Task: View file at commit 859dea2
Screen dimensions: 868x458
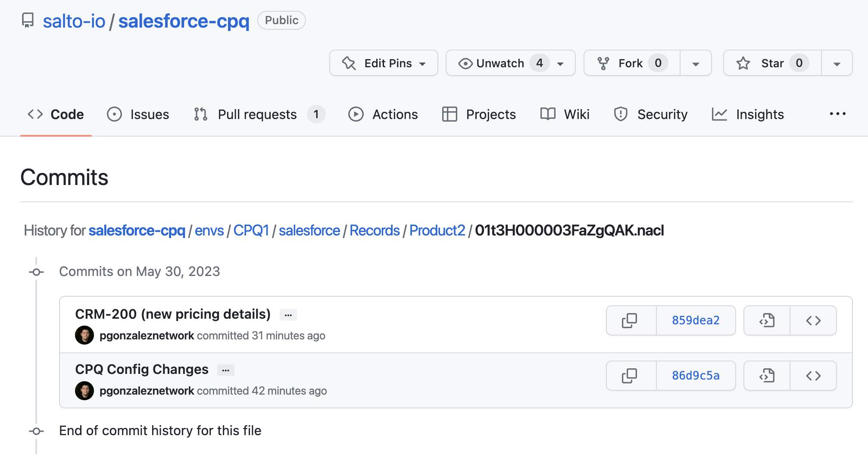Action: [767, 320]
